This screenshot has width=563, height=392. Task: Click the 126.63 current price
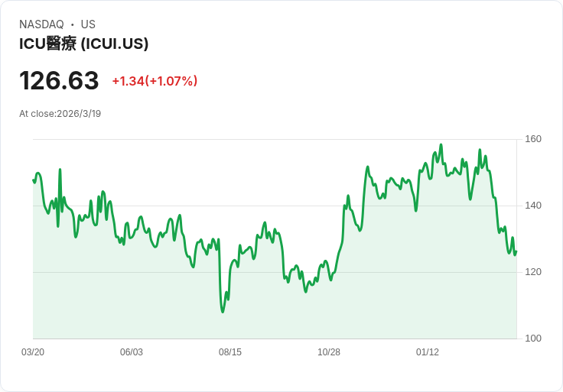59,80
